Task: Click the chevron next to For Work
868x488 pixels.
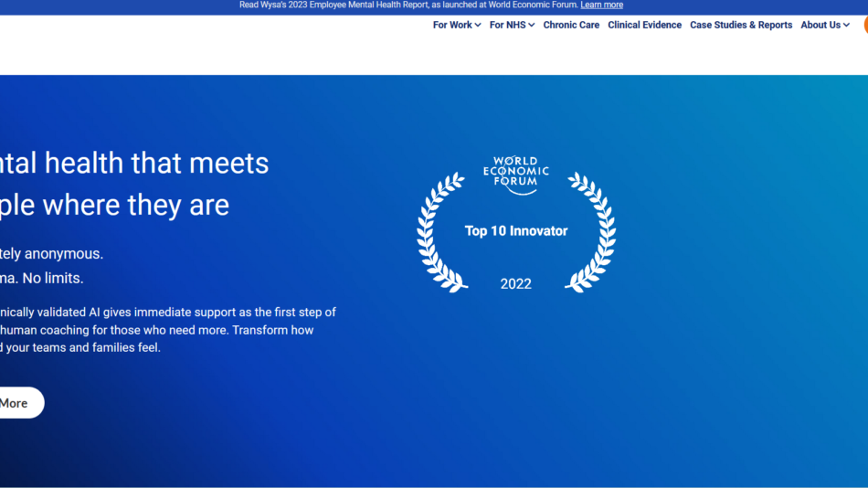Action: click(x=478, y=26)
